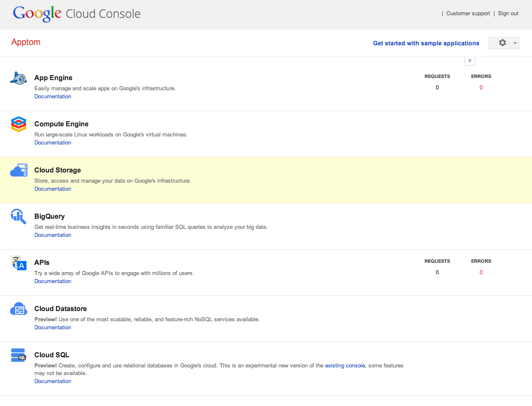
Task: Click the APIs translate icon
Action: tap(19, 263)
